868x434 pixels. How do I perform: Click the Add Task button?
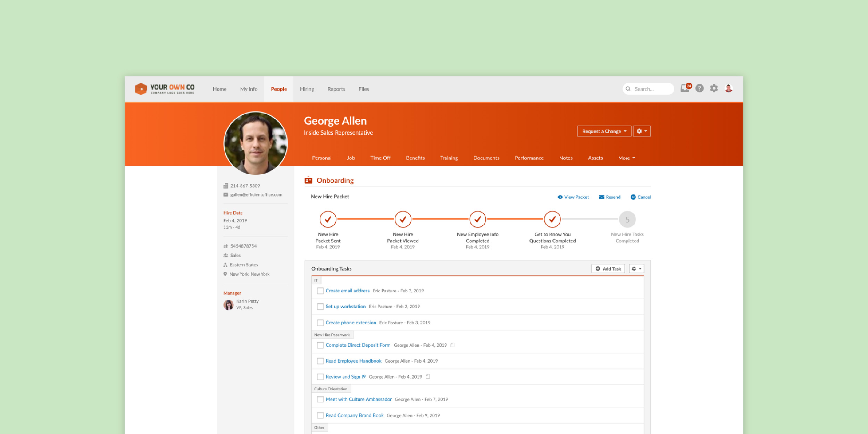coord(608,268)
